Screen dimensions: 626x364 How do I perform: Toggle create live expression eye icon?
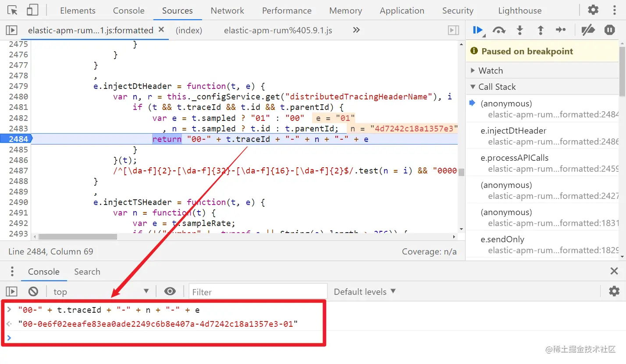170,291
